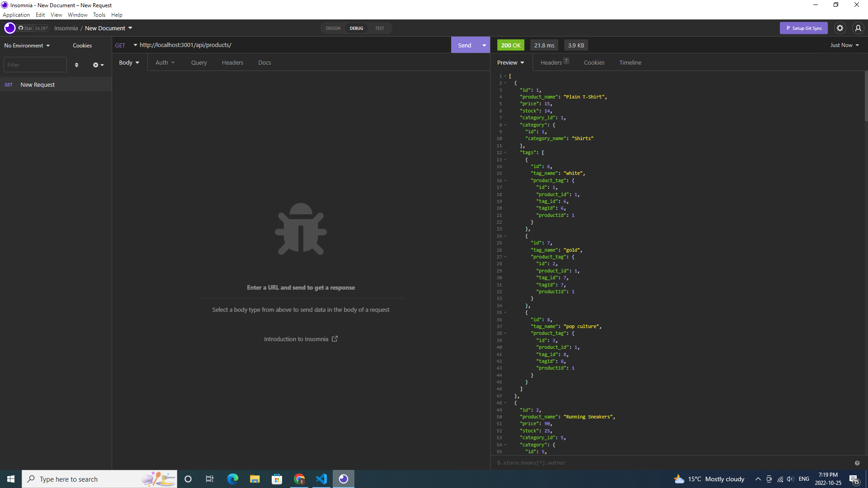Click the Windows Start button
Viewport: 868px width, 488px height.
tap(11, 479)
